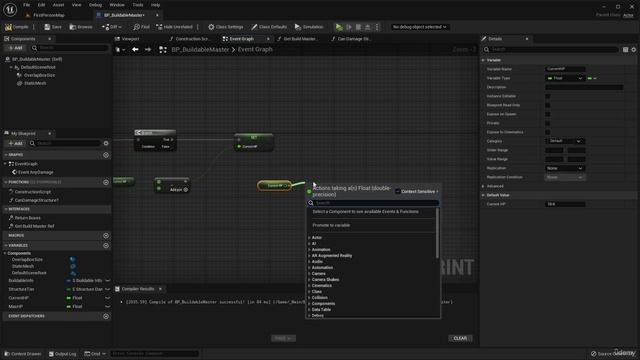The height and width of the screenshot is (360, 640).
Task: Click the Add button in My Blueprint
Action: coord(16,143)
